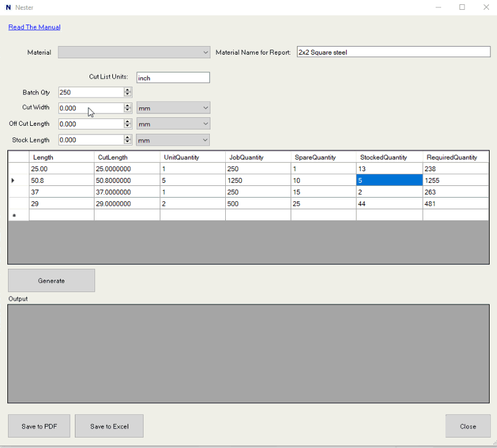Select the JobQuantity cell 1250

(258, 180)
